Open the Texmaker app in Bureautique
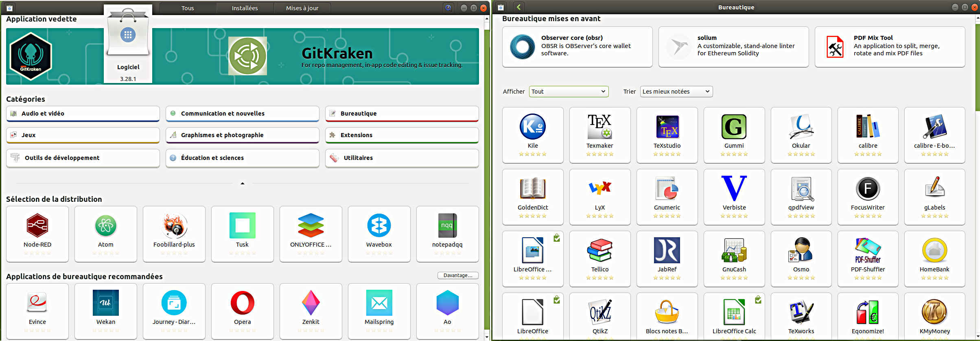980x341 pixels. (x=600, y=135)
